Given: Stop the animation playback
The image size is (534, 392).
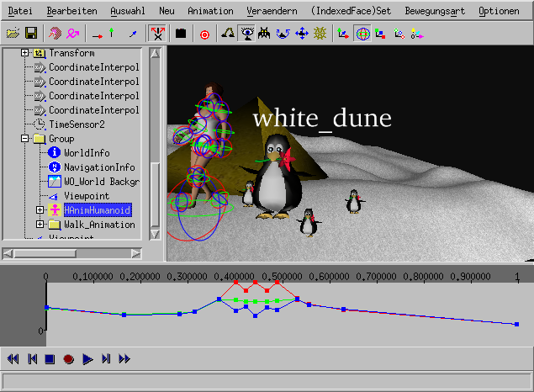Looking at the screenshot, I should pos(50,359).
